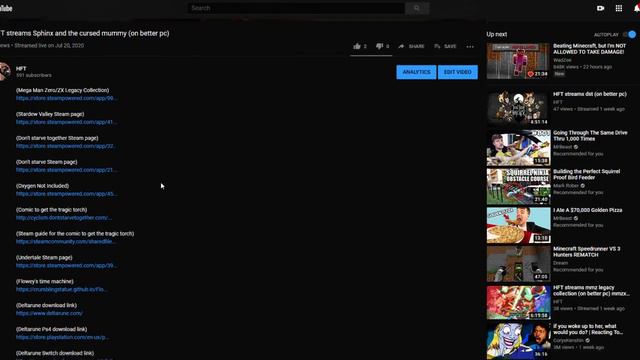Click title 'I Ate A $70,000 Golden Pizza'
The height and width of the screenshot is (360, 640).
[587, 210]
